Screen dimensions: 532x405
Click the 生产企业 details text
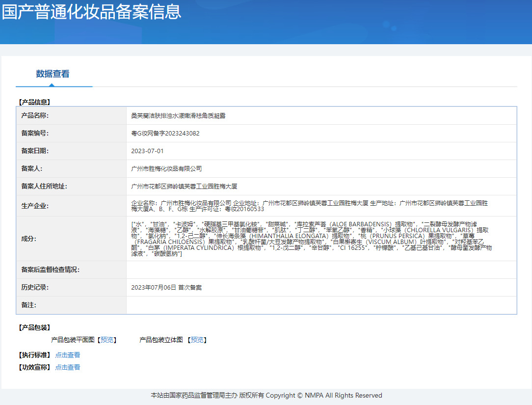click(309, 206)
